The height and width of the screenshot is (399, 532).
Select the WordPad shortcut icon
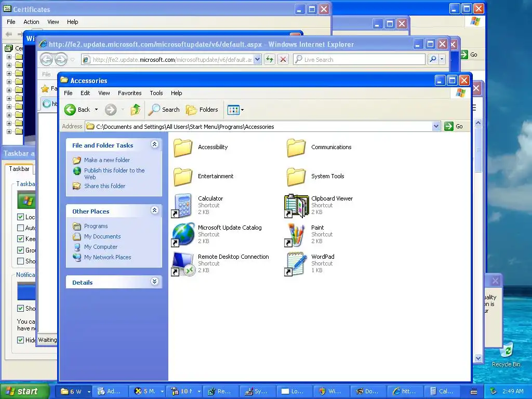296,263
